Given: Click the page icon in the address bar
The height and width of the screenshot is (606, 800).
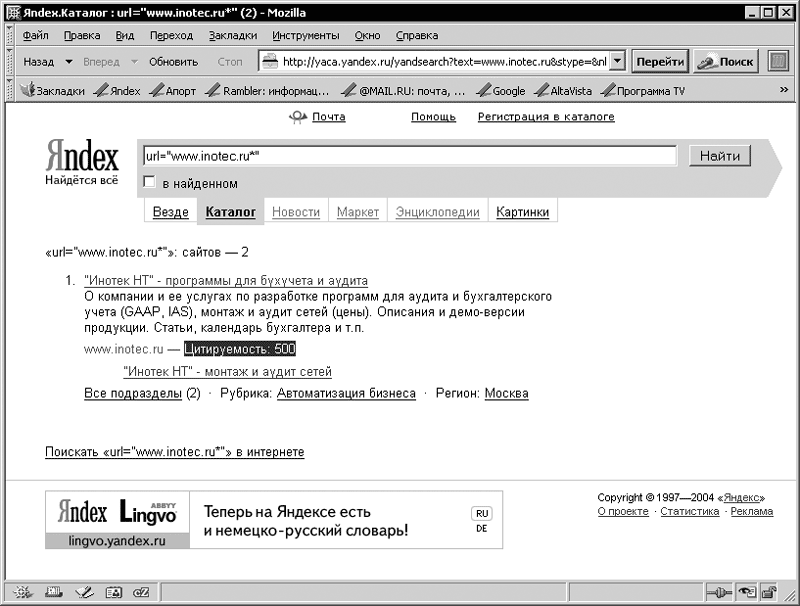Looking at the screenshot, I should point(268,62).
